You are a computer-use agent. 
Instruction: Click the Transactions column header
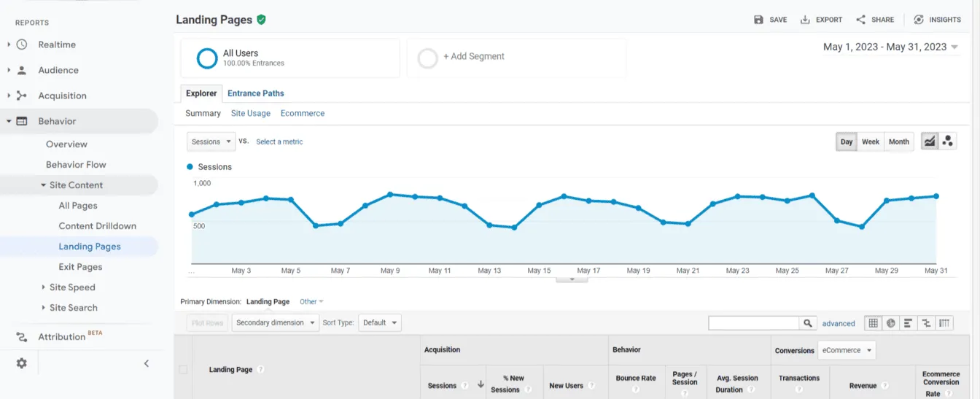click(799, 379)
